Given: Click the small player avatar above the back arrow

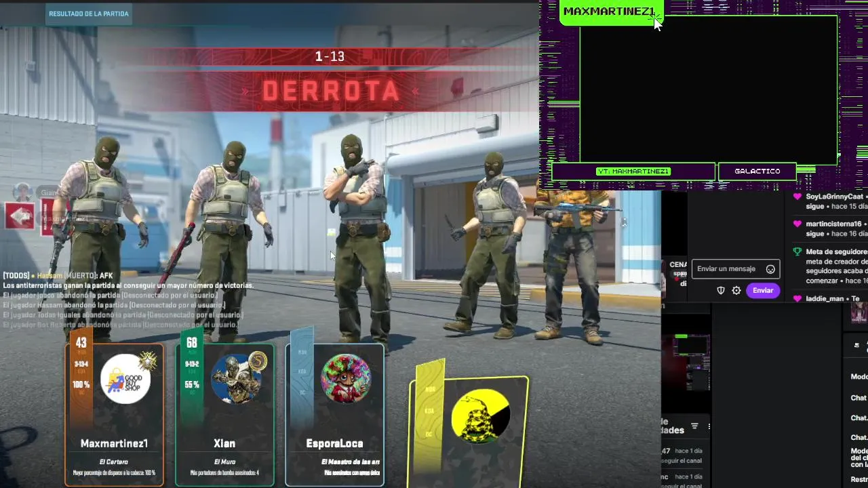Looking at the screenshot, I should click(23, 193).
